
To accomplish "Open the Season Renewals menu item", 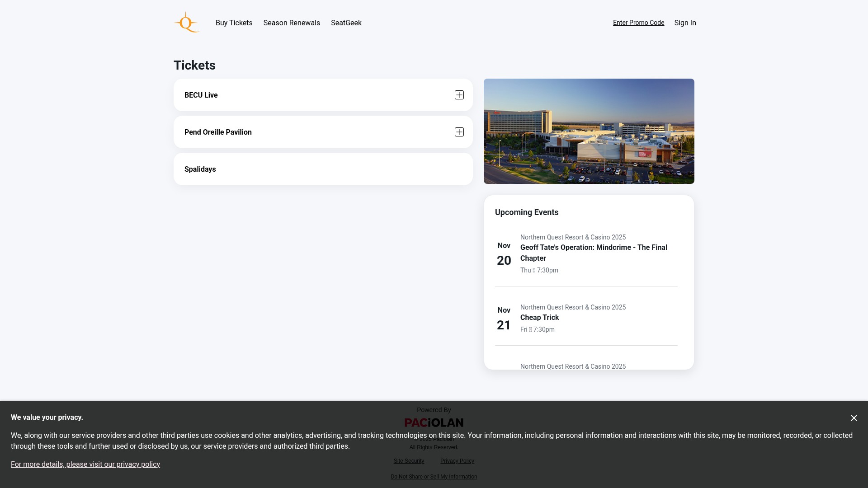I will 292,23.
